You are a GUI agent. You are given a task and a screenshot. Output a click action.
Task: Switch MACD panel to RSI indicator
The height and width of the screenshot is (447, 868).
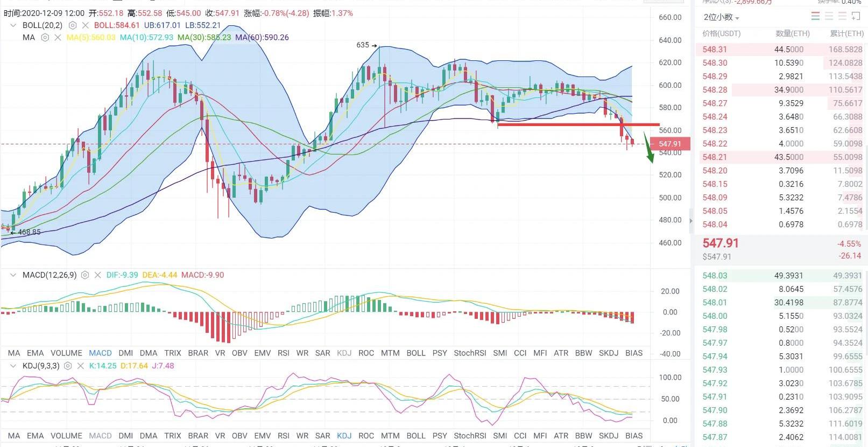coord(284,353)
